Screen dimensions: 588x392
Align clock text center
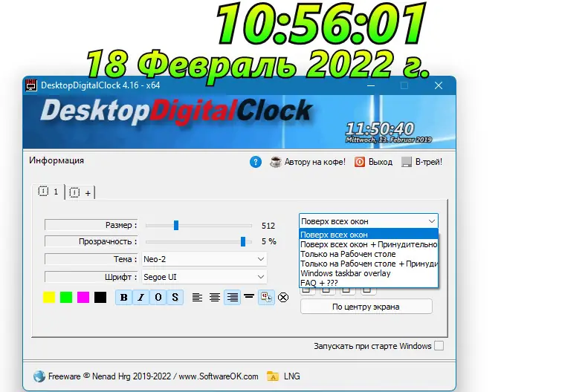pos(215,298)
